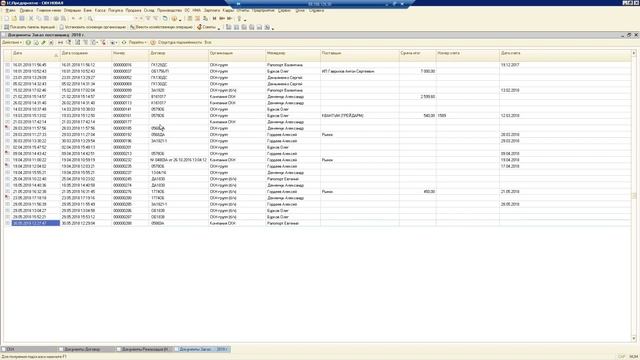Image resolution: width=640 pixels, height=360 pixels.
Task: Click Структура подчиненности button
Action: click(x=180, y=42)
